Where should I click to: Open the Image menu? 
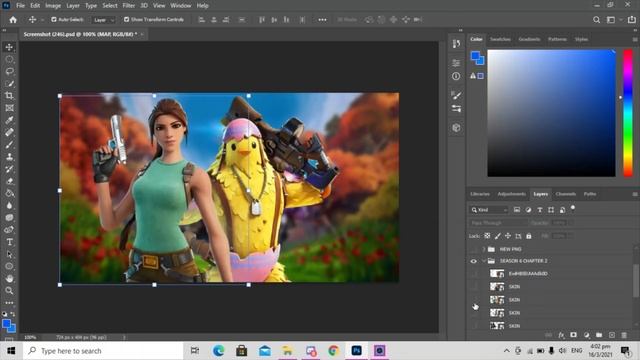(x=53, y=6)
